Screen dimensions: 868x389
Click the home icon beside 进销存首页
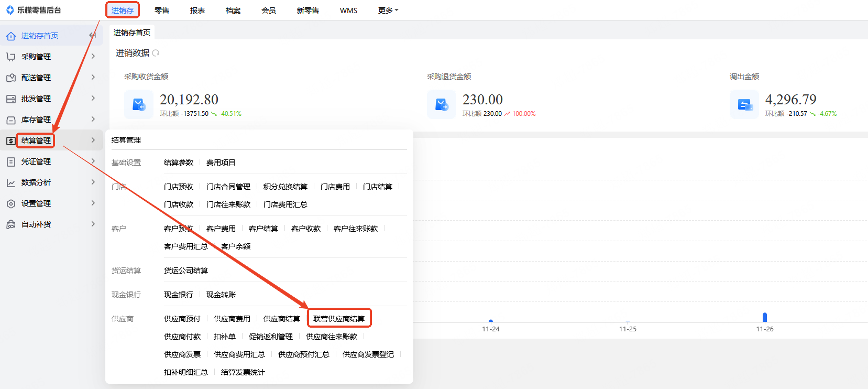point(11,36)
